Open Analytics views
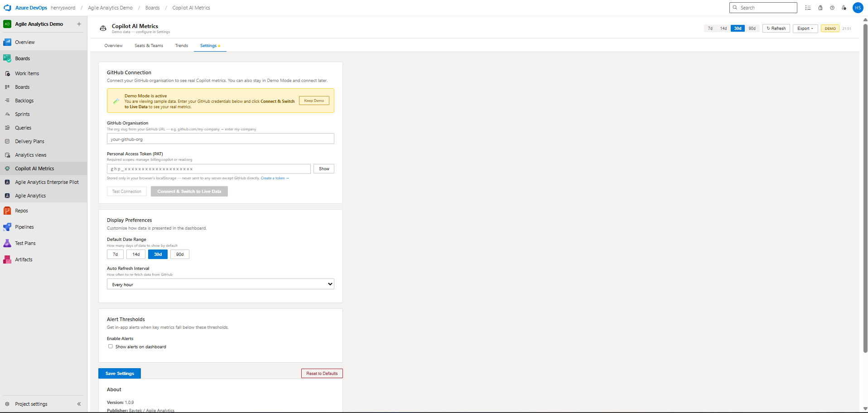Image resolution: width=868 pixels, height=413 pixels. pos(30,154)
